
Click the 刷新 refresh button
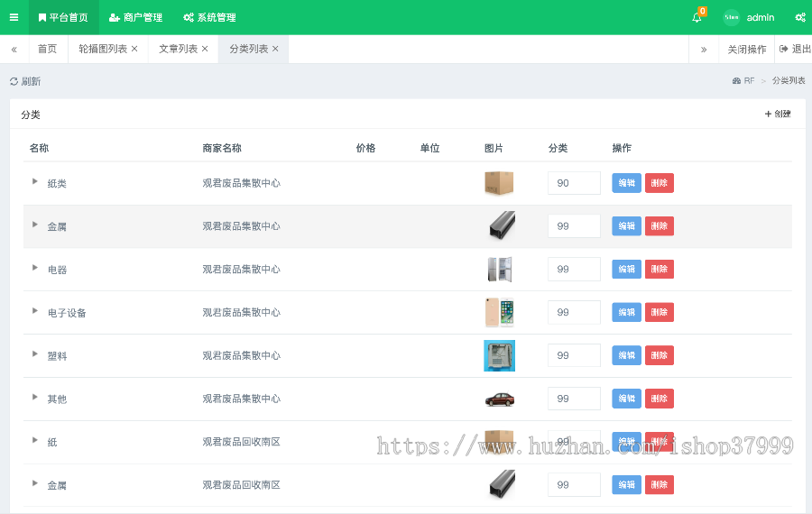point(25,81)
